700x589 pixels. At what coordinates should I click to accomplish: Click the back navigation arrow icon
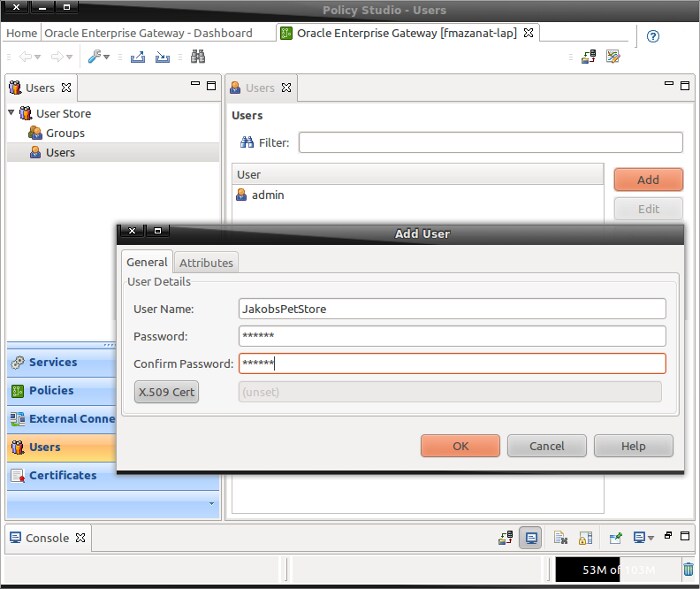coord(25,57)
